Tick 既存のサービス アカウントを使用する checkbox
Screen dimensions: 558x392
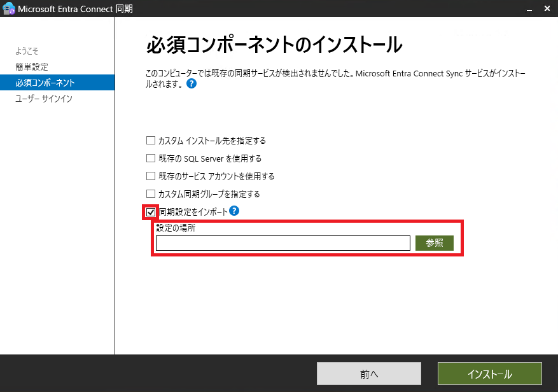(151, 176)
